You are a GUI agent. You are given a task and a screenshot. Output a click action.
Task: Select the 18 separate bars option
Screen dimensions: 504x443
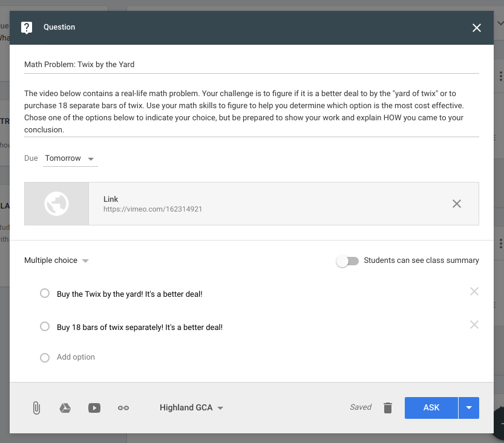44,326
